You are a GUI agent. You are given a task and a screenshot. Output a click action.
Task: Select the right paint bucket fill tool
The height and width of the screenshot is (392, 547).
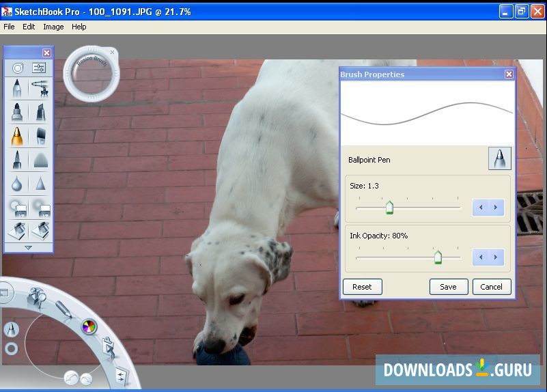[x=40, y=231]
